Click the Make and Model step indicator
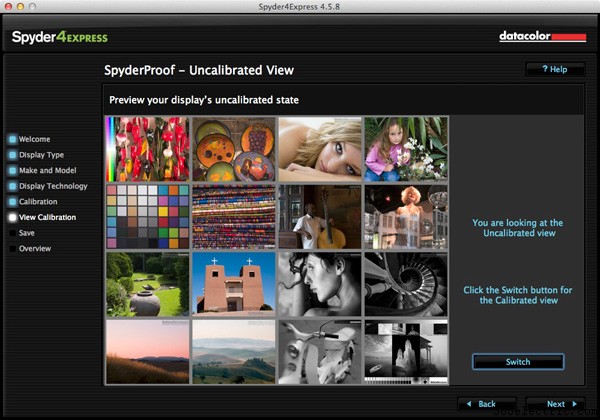This screenshot has width=600, height=420. coord(12,171)
